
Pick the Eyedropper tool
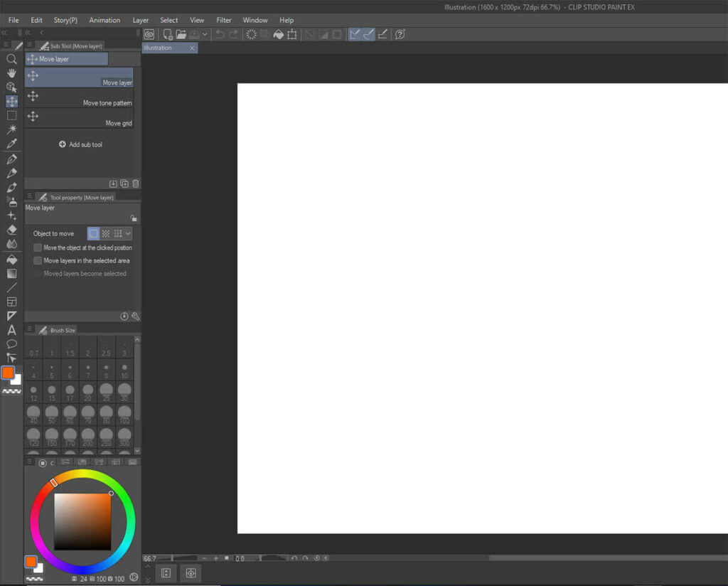(11, 143)
